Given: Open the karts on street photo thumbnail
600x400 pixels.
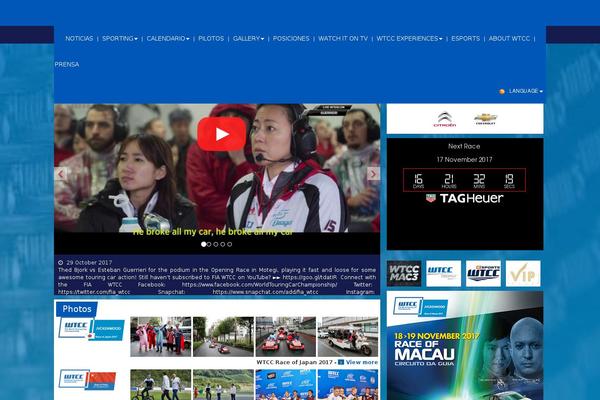Looking at the screenshot, I should pyautogui.click(x=223, y=337).
